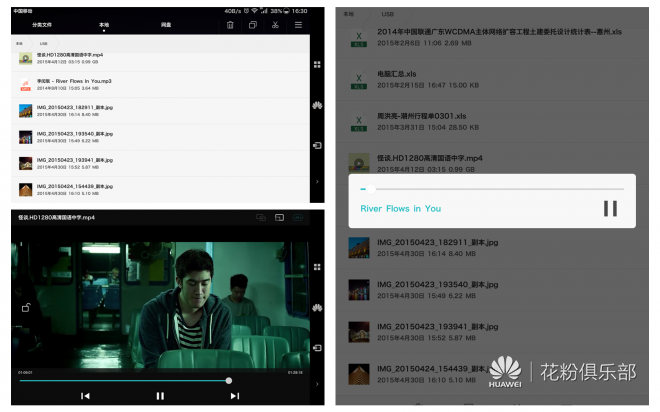Image resolution: width=660 pixels, height=412 pixels.
Task: Tap exit icon beside the video player
Action: tap(317, 348)
